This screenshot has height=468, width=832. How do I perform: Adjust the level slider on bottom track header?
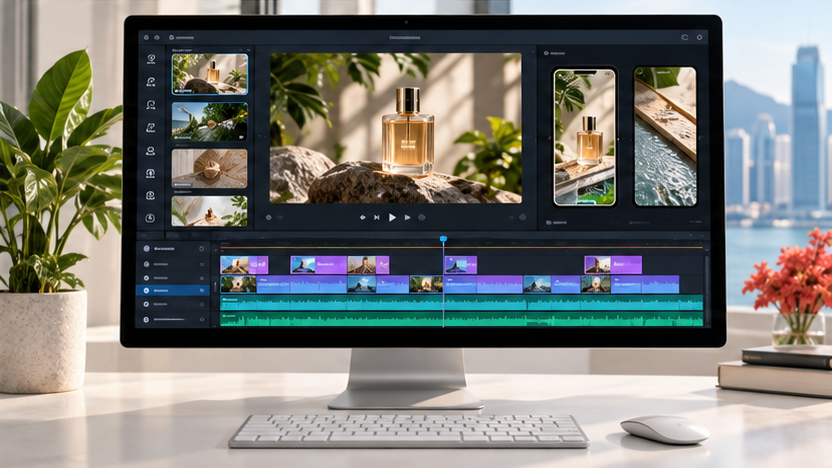(170, 319)
